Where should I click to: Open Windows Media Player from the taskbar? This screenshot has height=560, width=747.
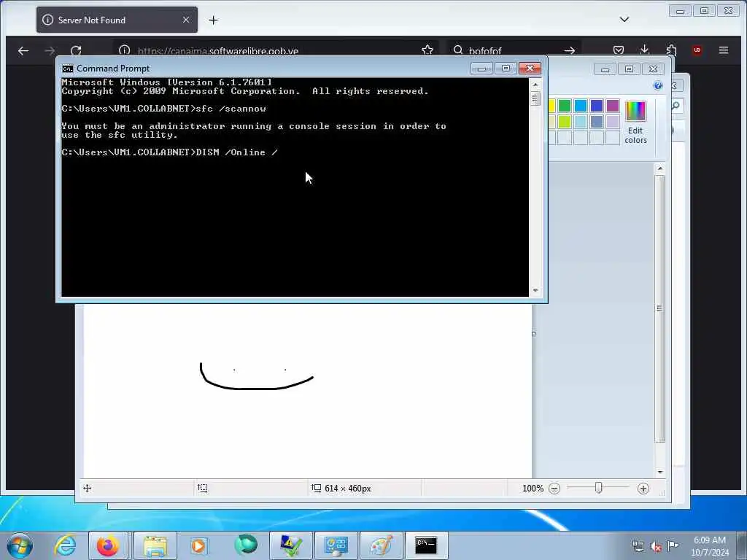click(x=198, y=545)
